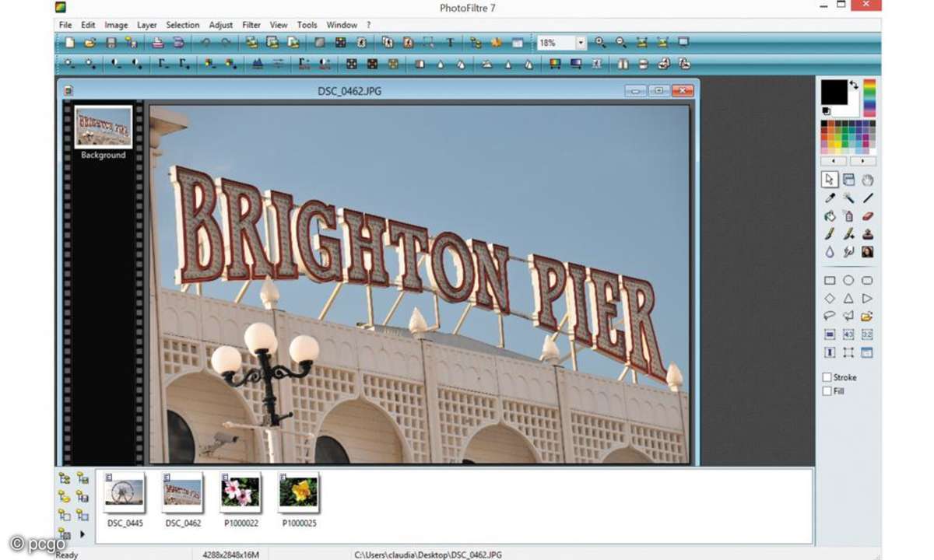Click the Full screen monitor icon

pyautogui.click(x=683, y=43)
